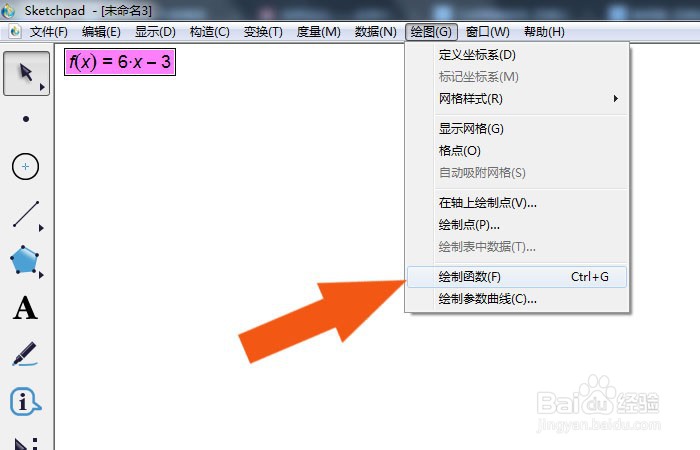Select the Point tool
Image resolution: width=700 pixels, height=450 pixels.
pos(26,119)
